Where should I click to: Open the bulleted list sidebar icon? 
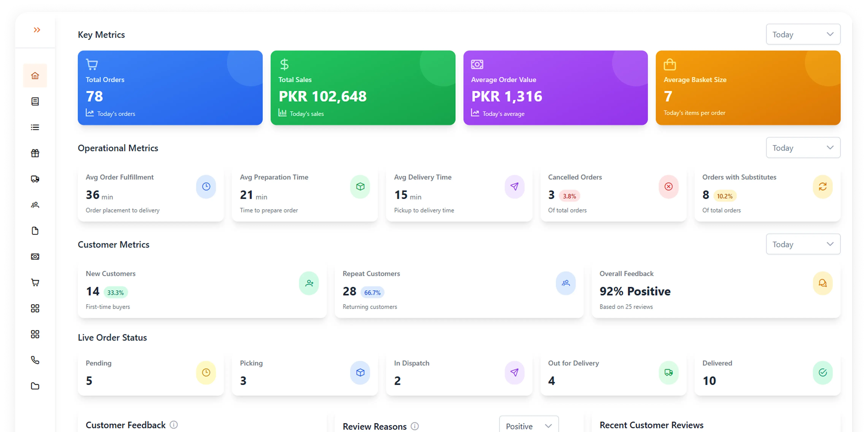35,127
